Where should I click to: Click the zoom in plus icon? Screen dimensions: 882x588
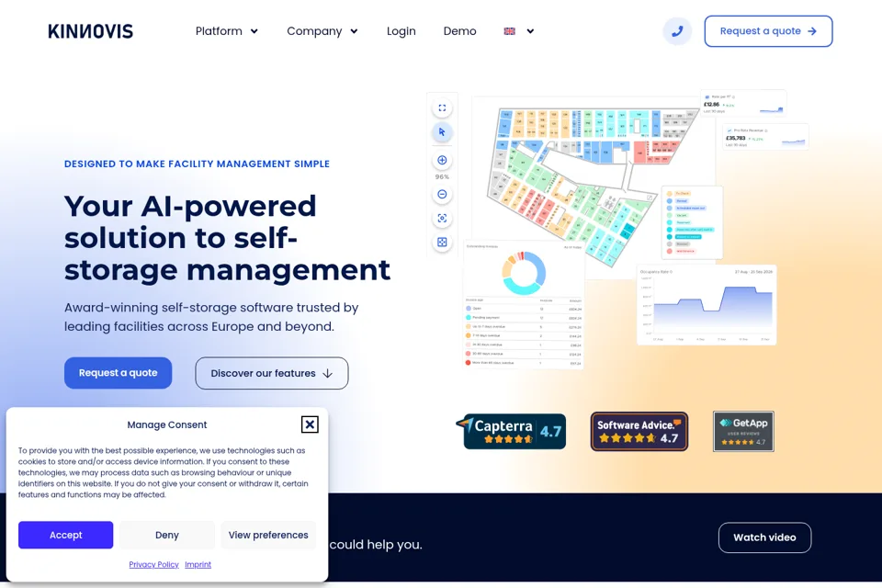[442, 161]
